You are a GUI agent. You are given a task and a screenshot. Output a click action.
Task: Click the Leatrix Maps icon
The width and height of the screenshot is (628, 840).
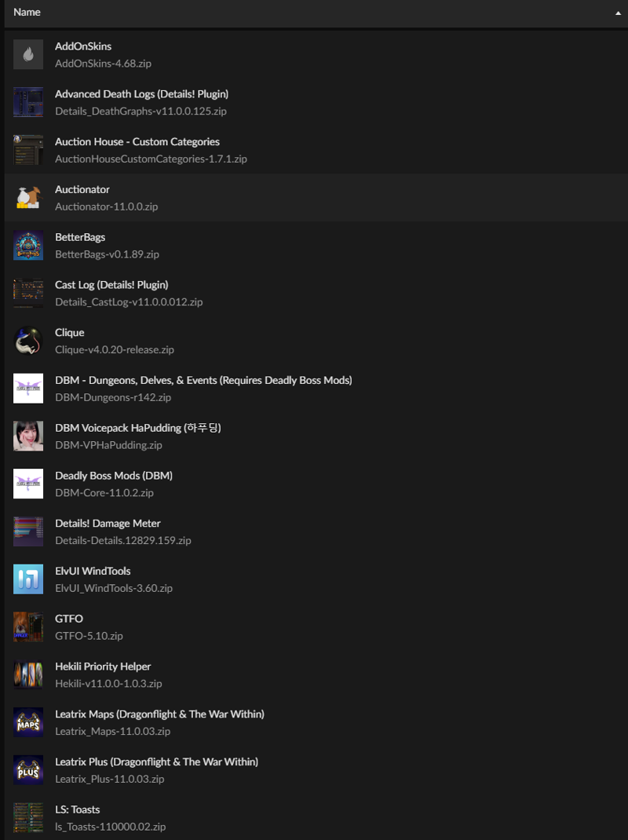(27, 721)
